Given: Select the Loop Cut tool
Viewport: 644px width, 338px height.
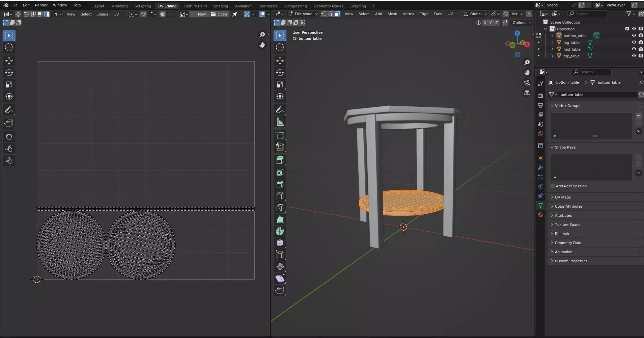Looking at the screenshot, I should point(280,196).
